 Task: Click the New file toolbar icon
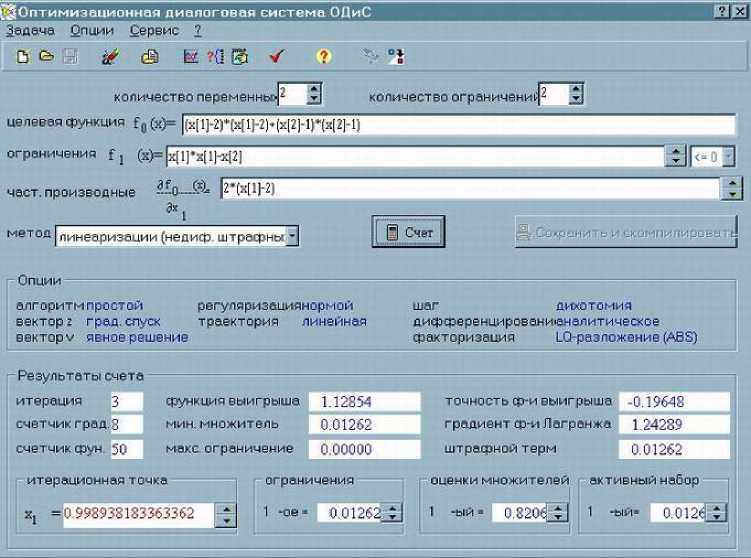click(22, 57)
